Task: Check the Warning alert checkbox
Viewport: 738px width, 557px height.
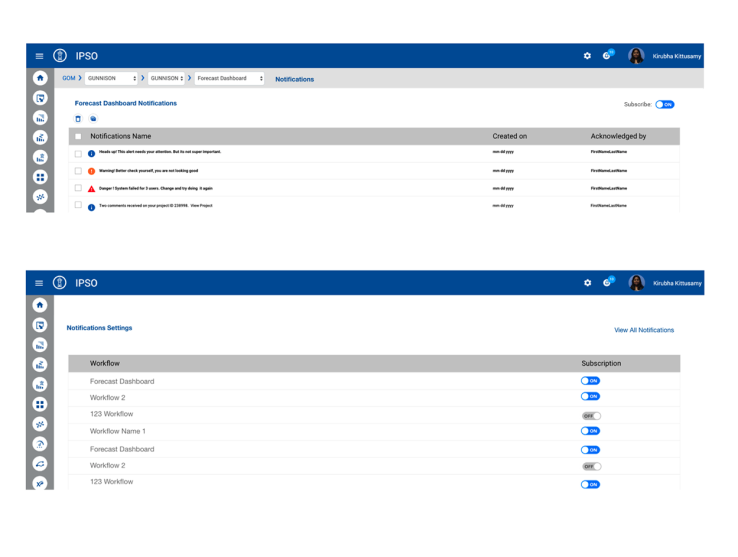Action: click(78, 171)
